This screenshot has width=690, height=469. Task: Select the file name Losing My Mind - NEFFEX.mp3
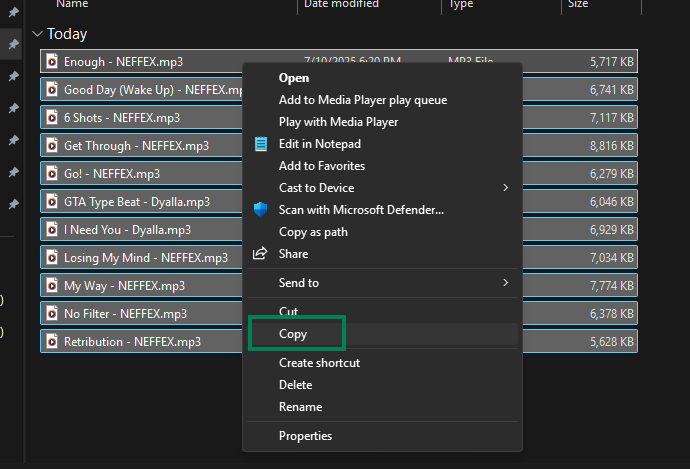146,258
